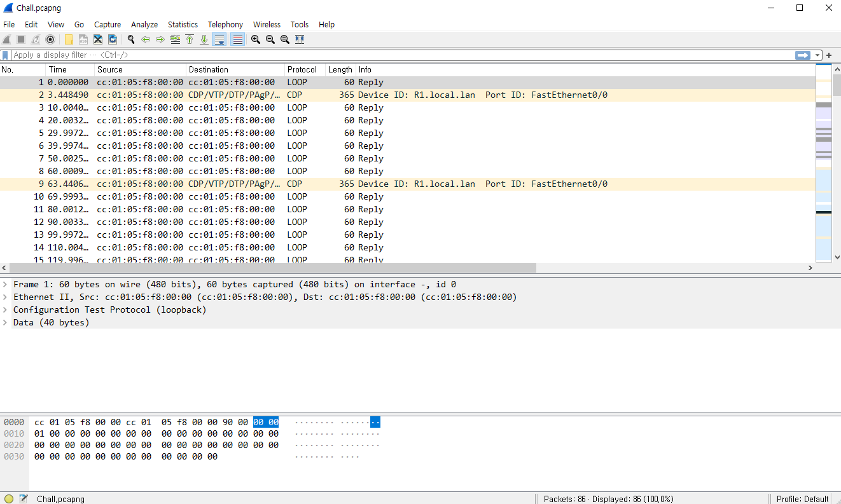The image size is (841, 504).
Task: Go back in packet history
Action: coord(146,39)
